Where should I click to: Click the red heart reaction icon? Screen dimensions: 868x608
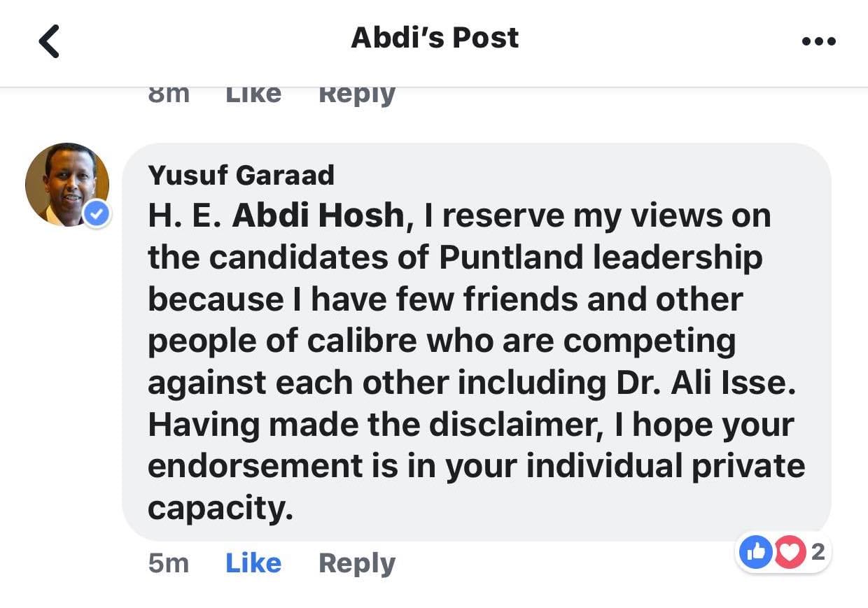click(x=789, y=553)
